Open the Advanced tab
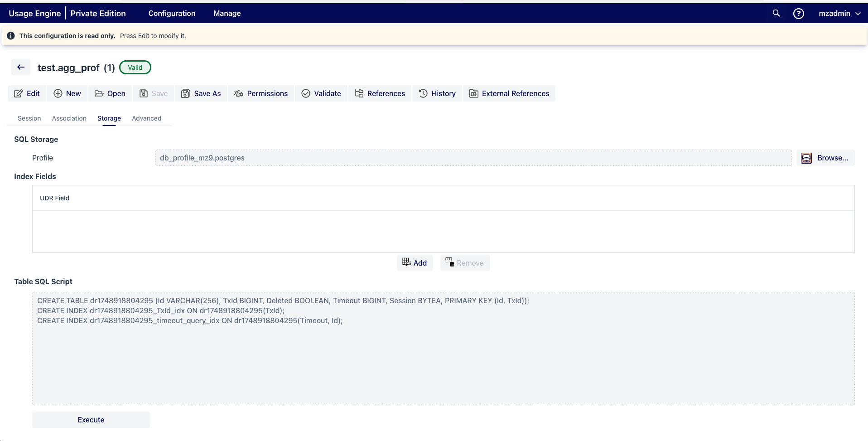This screenshot has height=441, width=868. [146, 118]
